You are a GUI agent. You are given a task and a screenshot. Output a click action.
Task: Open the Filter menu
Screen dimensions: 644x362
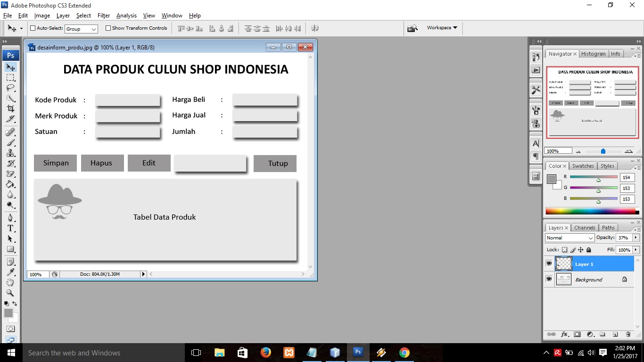103,15
